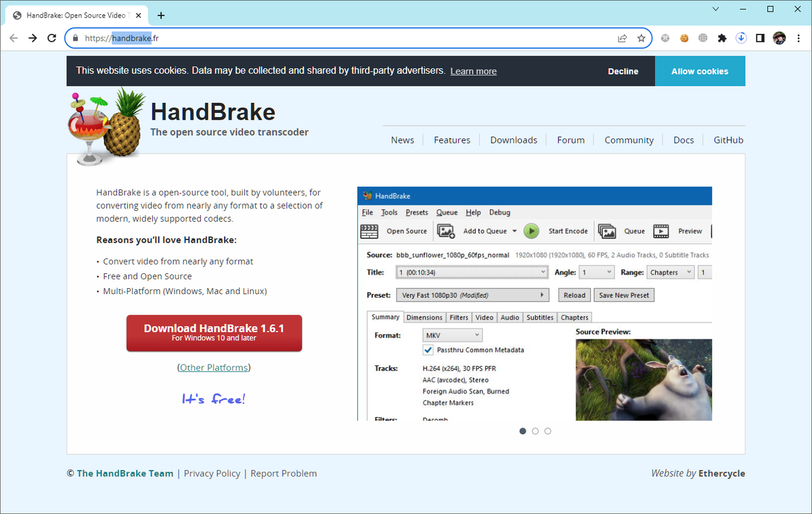Click the Preview film icon in screenshot

(x=661, y=231)
